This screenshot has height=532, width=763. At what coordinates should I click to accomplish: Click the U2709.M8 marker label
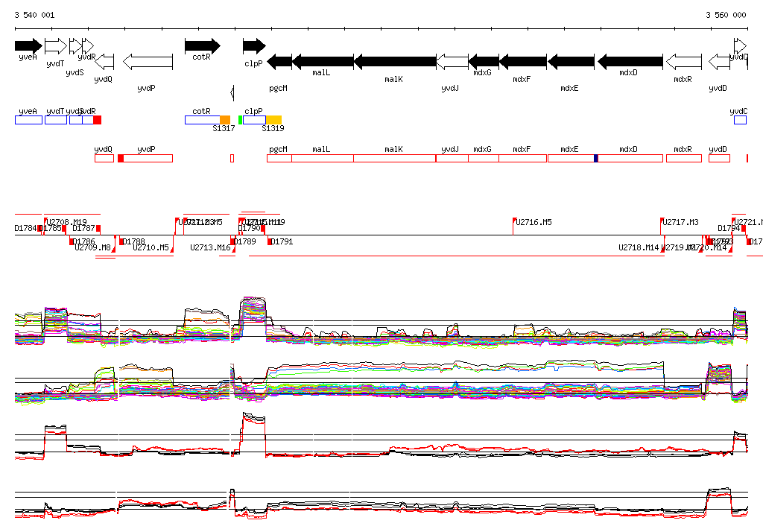[x=92, y=248]
